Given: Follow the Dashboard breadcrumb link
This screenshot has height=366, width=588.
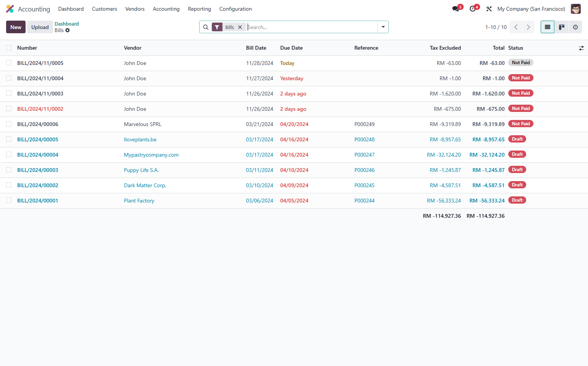Looking at the screenshot, I should pos(67,24).
